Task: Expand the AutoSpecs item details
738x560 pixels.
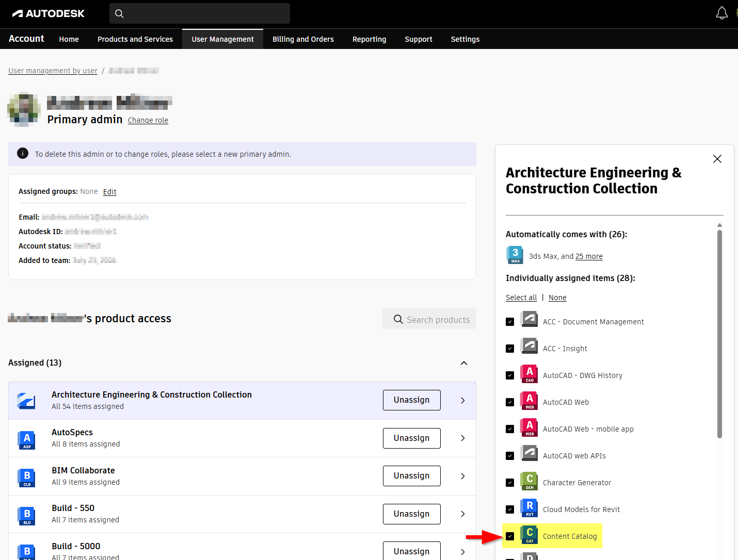Action: (x=462, y=438)
